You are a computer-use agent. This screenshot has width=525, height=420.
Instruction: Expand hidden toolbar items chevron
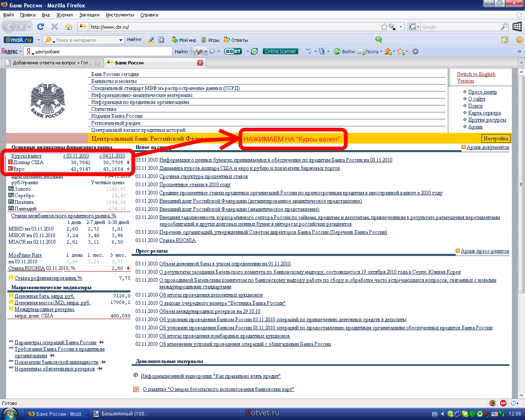click(519, 51)
